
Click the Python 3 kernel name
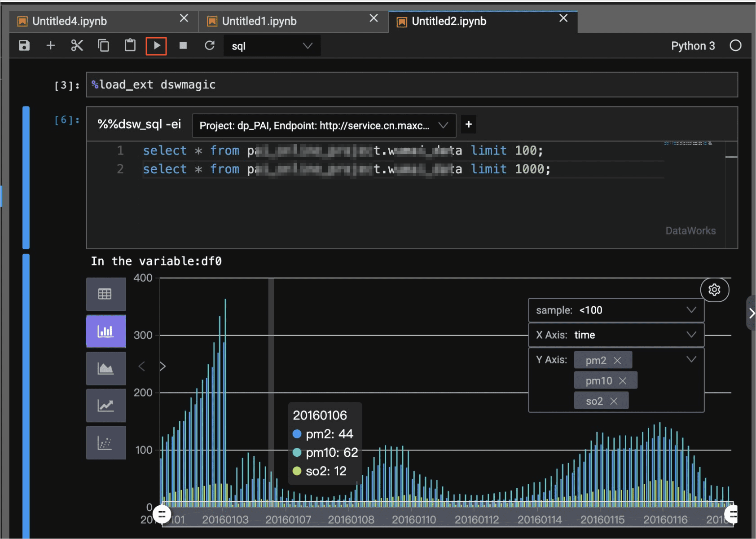click(693, 46)
